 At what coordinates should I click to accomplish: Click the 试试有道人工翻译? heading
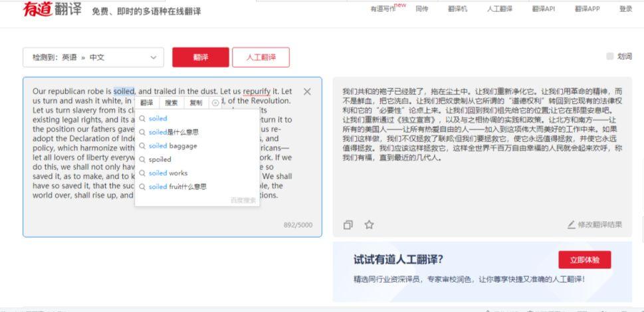[398, 260]
